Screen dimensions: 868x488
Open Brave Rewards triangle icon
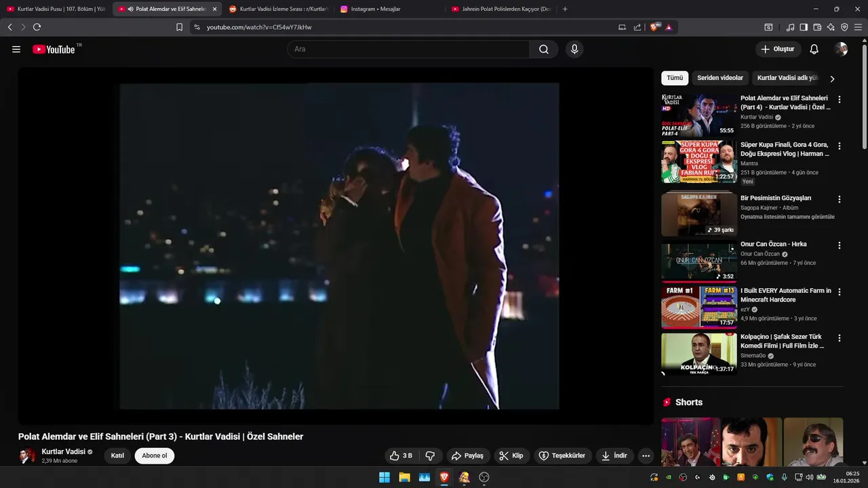[x=669, y=27]
